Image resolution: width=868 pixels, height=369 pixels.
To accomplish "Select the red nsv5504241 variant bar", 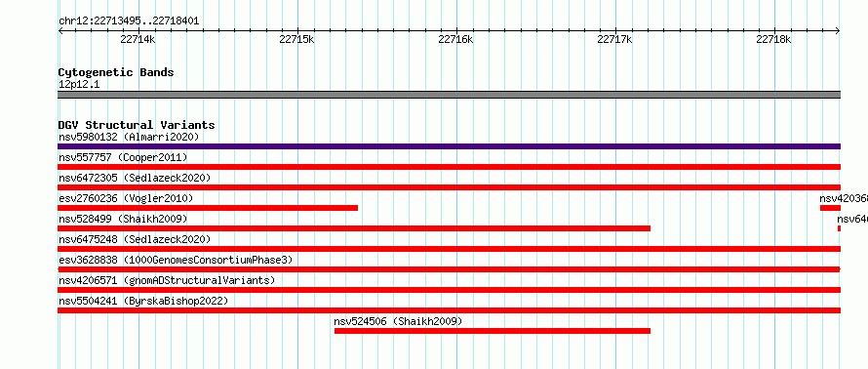I will pos(449,310).
